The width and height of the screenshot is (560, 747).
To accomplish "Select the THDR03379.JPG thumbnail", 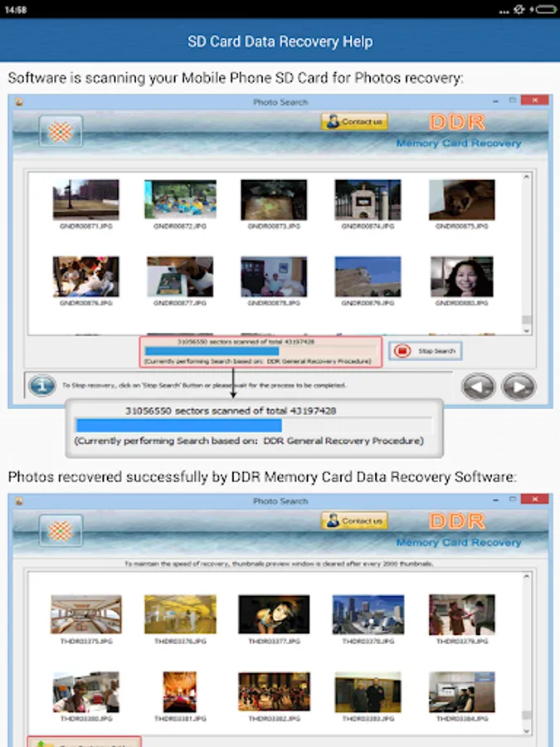I will 461,614.
